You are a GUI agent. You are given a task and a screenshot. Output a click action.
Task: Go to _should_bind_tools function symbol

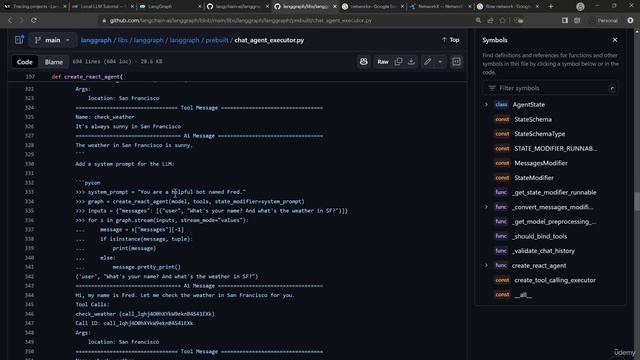coord(540,236)
